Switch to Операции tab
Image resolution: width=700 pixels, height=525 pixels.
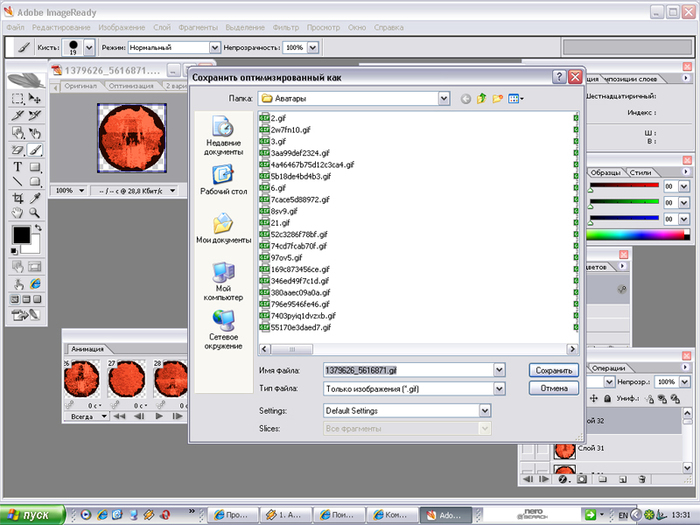(x=608, y=368)
